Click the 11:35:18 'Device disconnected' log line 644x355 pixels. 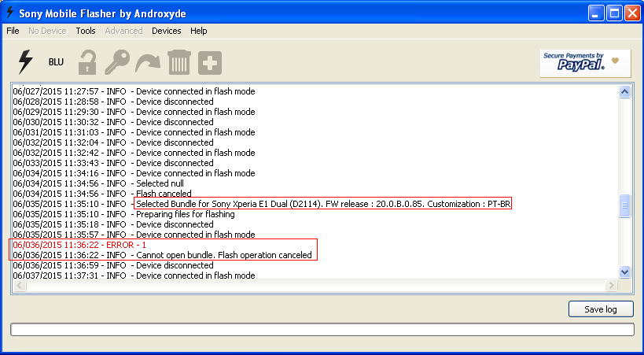113,224
